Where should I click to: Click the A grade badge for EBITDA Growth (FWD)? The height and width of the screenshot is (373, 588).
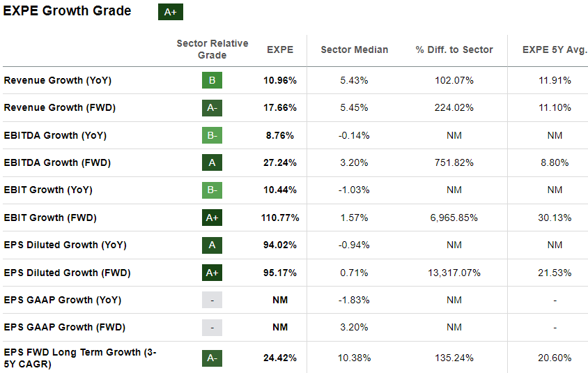tap(212, 162)
